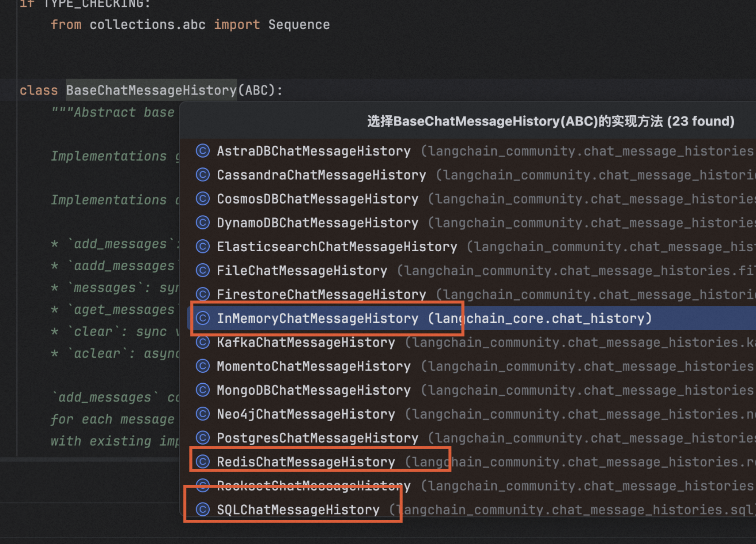Click the class icon beside CassandraChatMessageHistory
The width and height of the screenshot is (756, 544).
(x=203, y=175)
